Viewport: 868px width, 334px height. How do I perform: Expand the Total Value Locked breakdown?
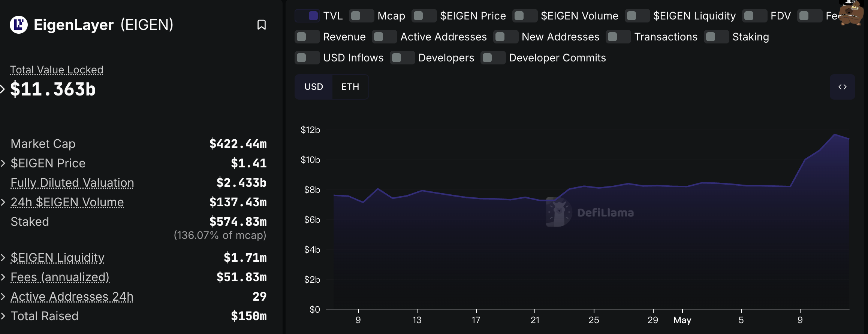coord(3,89)
